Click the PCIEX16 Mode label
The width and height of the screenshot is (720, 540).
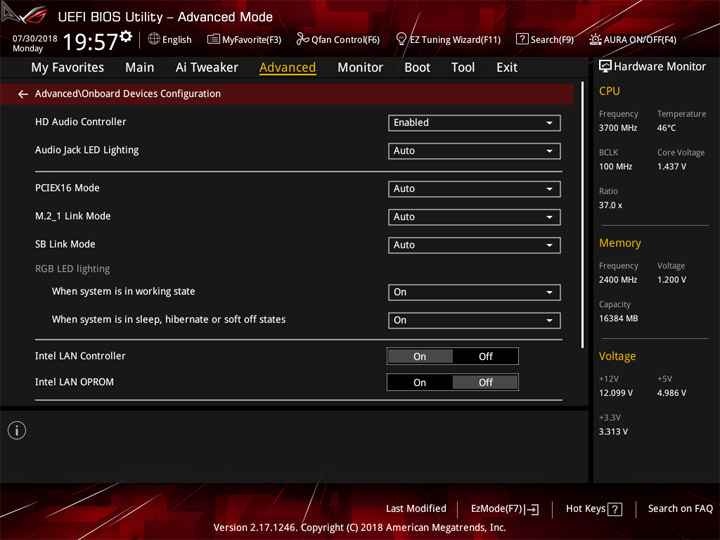point(67,188)
